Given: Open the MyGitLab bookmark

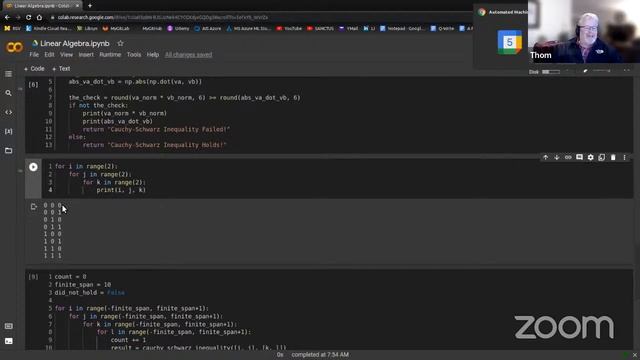Looking at the screenshot, I should coord(116,29).
